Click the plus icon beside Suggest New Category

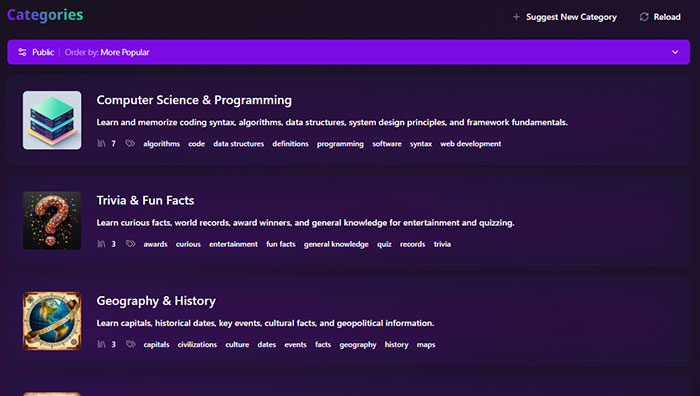pos(516,17)
